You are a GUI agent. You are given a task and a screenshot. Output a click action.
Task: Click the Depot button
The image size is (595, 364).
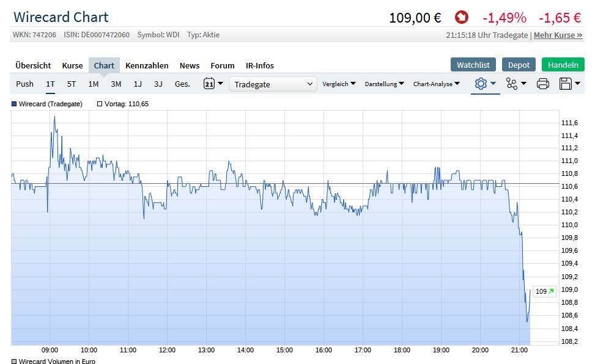pyautogui.click(x=519, y=65)
